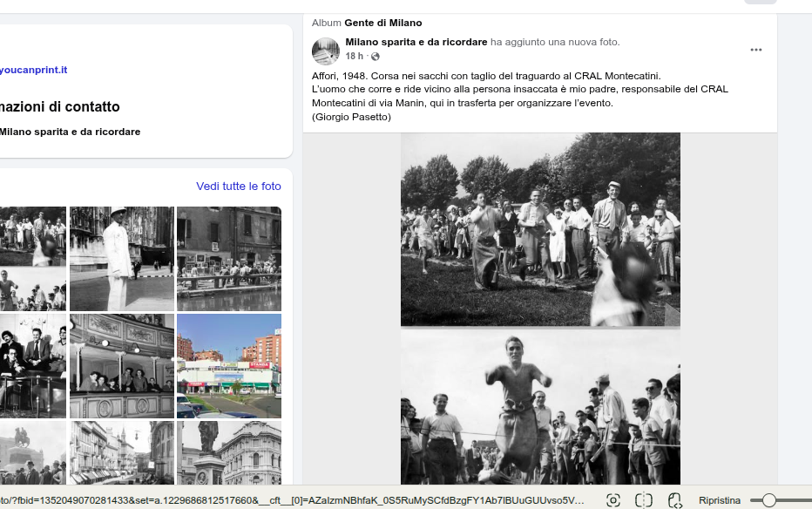Open the color photo of shopping center

(x=228, y=366)
